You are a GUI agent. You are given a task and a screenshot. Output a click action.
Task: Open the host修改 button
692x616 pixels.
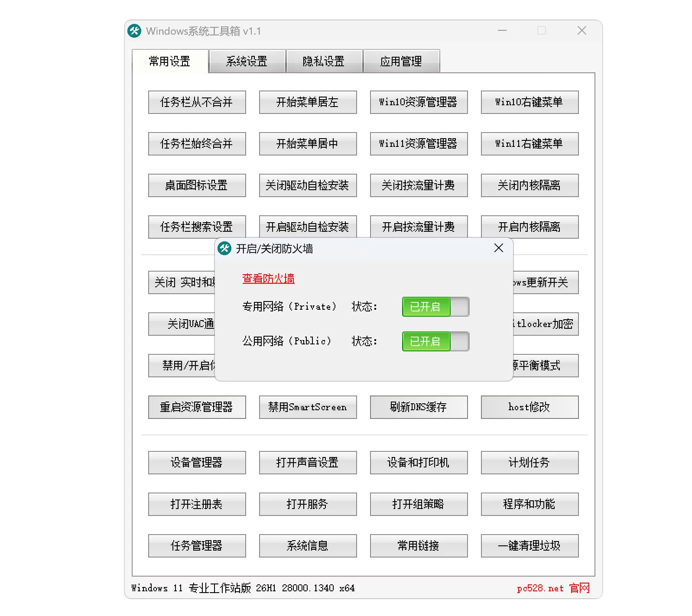530,407
